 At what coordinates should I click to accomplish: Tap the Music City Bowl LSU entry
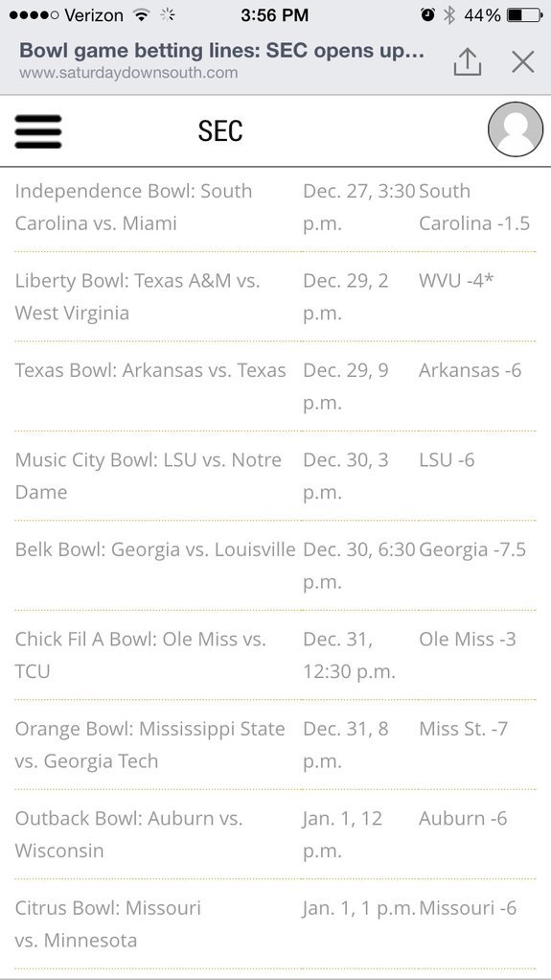coord(276,476)
